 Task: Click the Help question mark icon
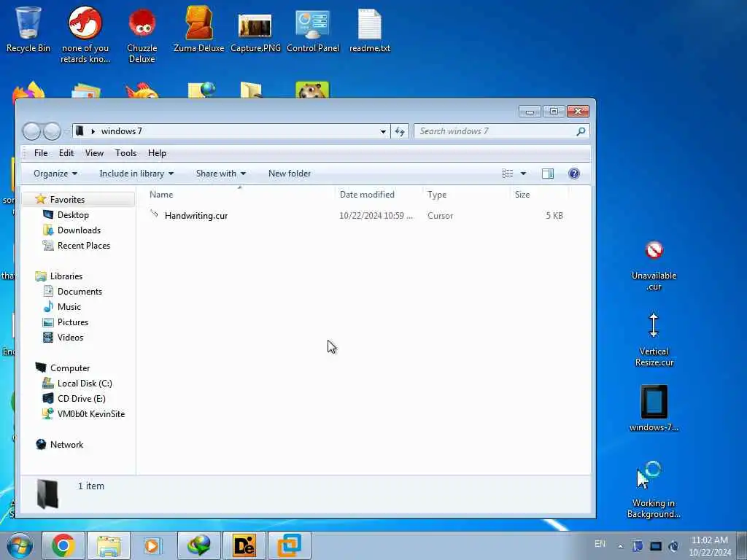click(574, 174)
